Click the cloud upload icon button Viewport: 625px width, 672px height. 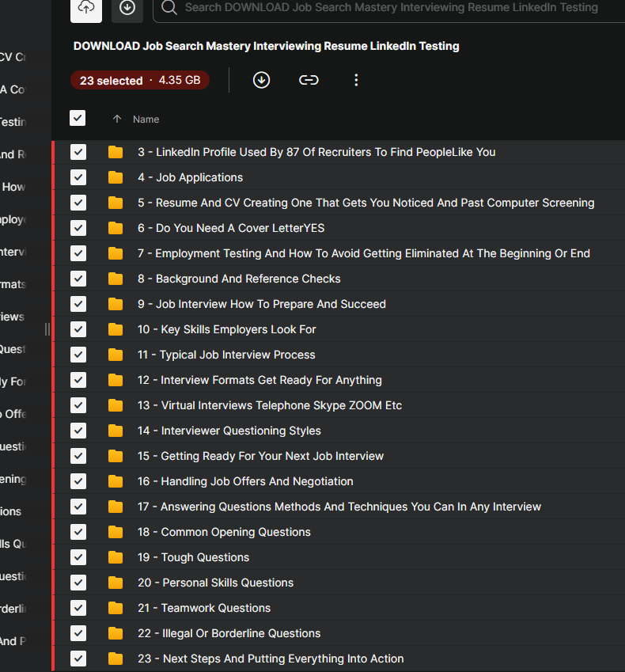click(86, 8)
